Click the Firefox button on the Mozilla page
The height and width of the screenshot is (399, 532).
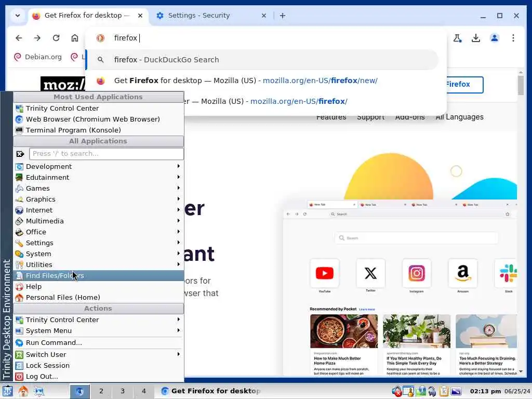coord(464,85)
